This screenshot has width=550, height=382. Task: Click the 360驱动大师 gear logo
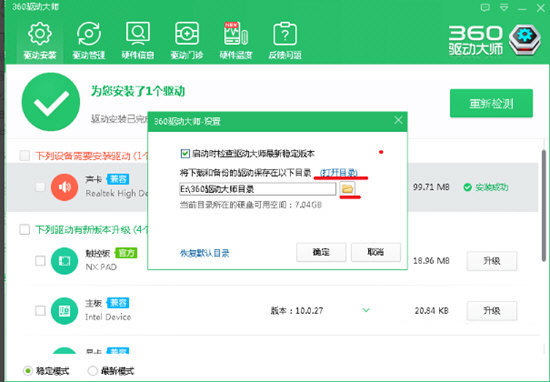click(x=525, y=40)
